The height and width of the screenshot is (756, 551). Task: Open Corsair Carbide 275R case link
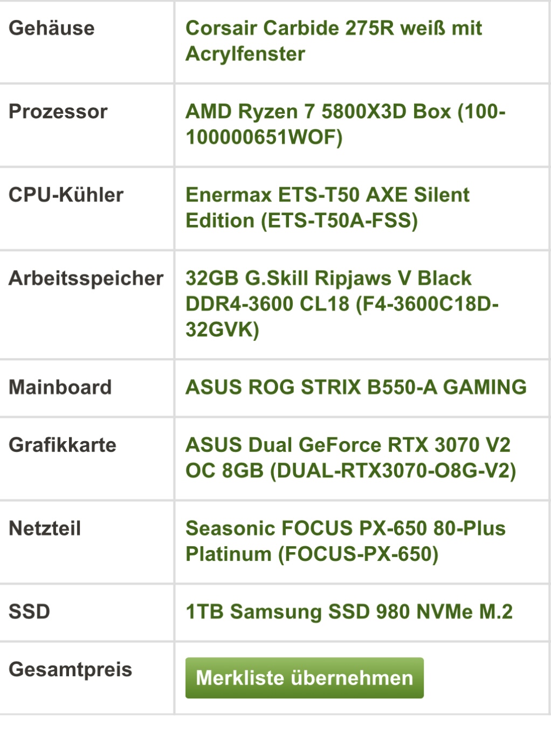(x=334, y=41)
